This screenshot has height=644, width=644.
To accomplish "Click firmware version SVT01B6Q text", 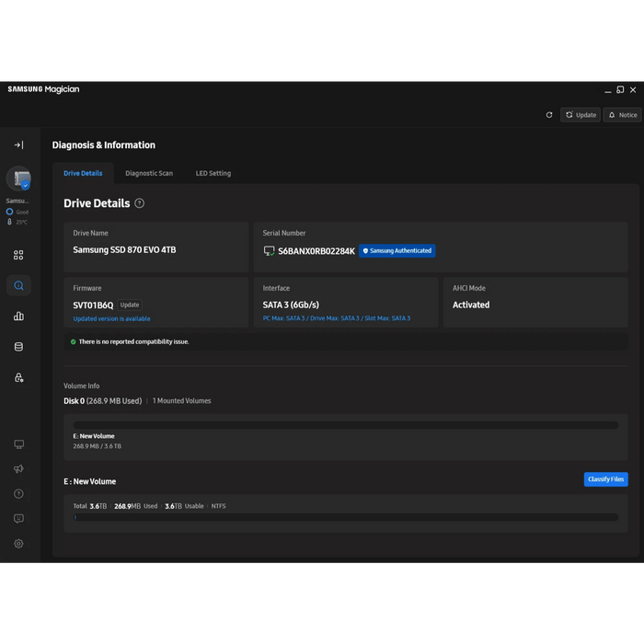I will pyautogui.click(x=93, y=305).
